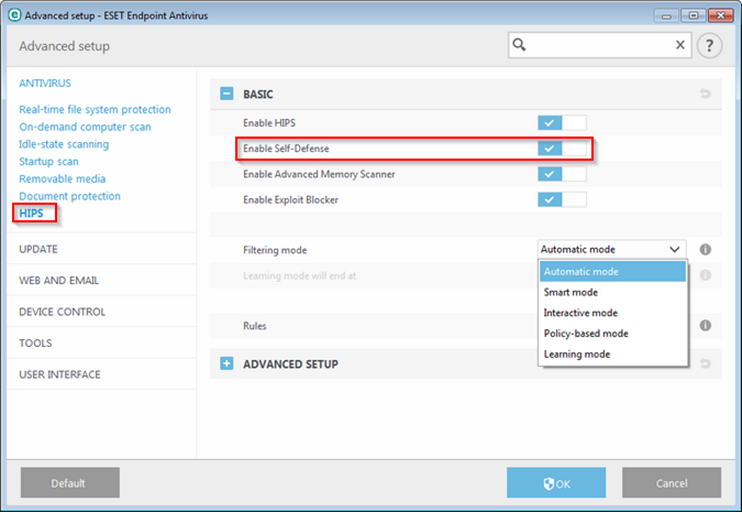Open the TOOLS category
The image size is (742, 512).
tap(35, 343)
